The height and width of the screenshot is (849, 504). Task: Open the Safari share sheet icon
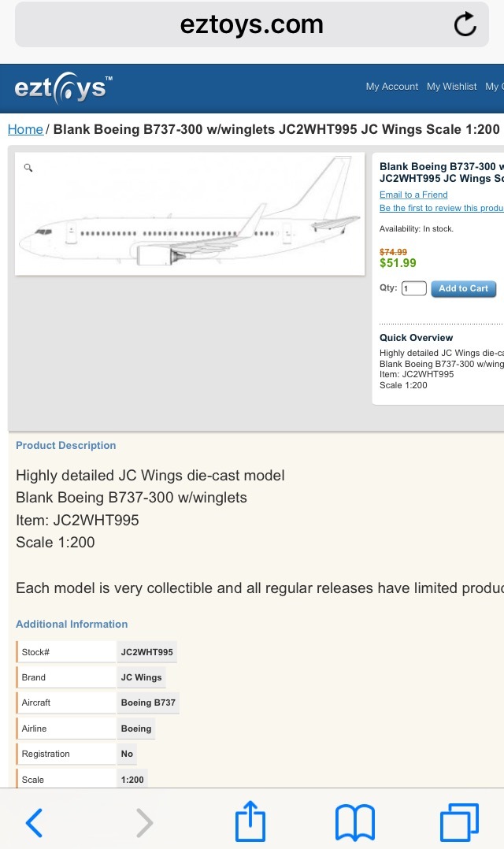[250, 821]
